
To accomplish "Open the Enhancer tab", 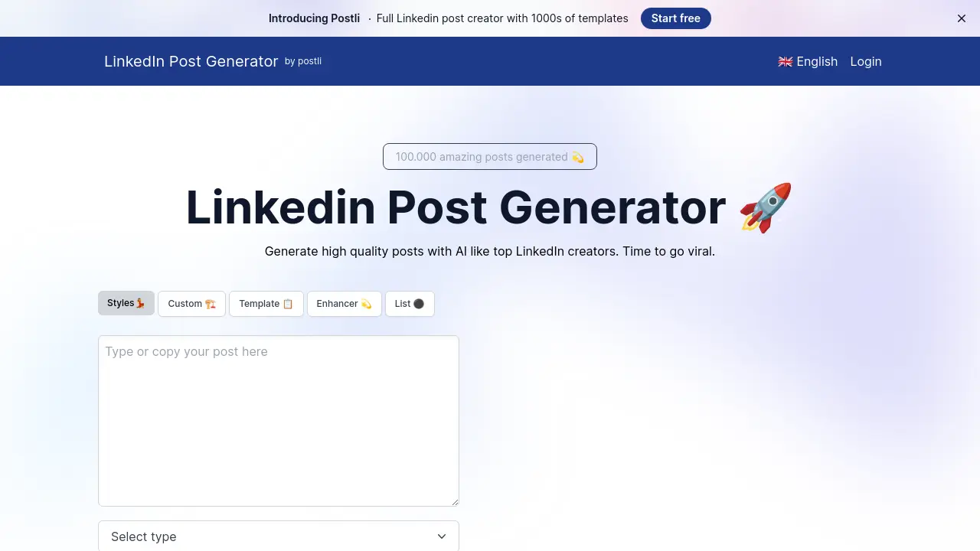I will (x=345, y=304).
